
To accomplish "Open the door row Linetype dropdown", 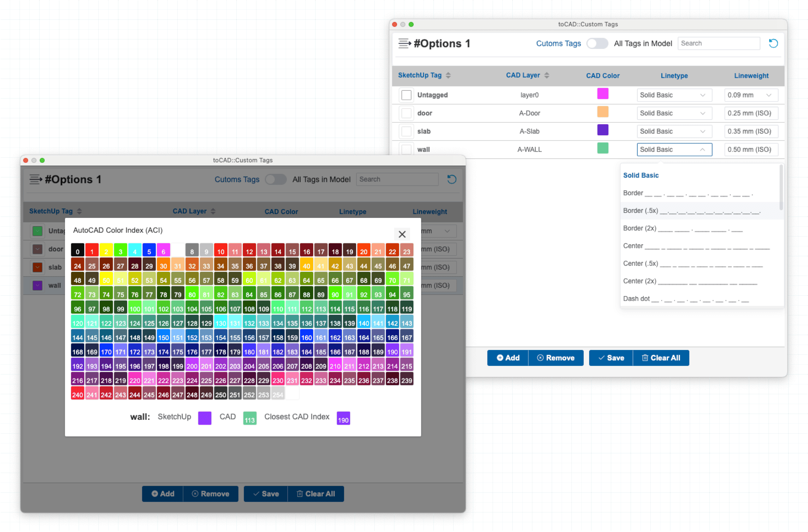I will pyautogui.click(x=674, y=114).
